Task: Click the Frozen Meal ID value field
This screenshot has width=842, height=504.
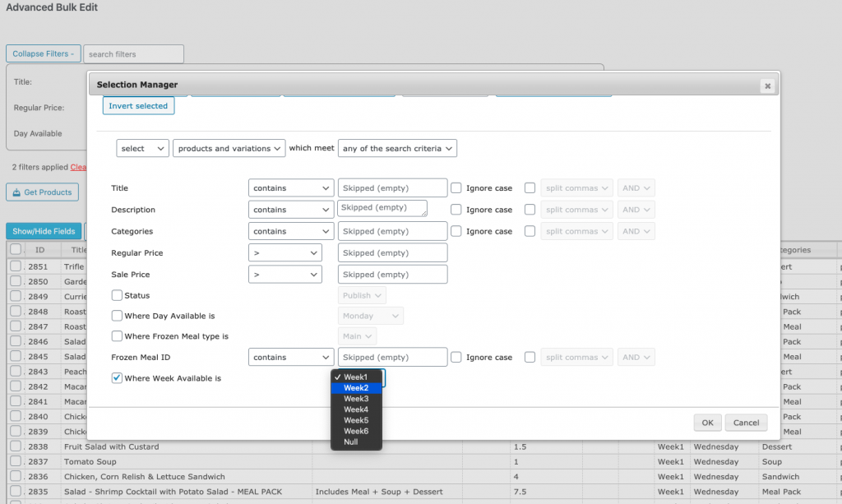Action: 392,357
